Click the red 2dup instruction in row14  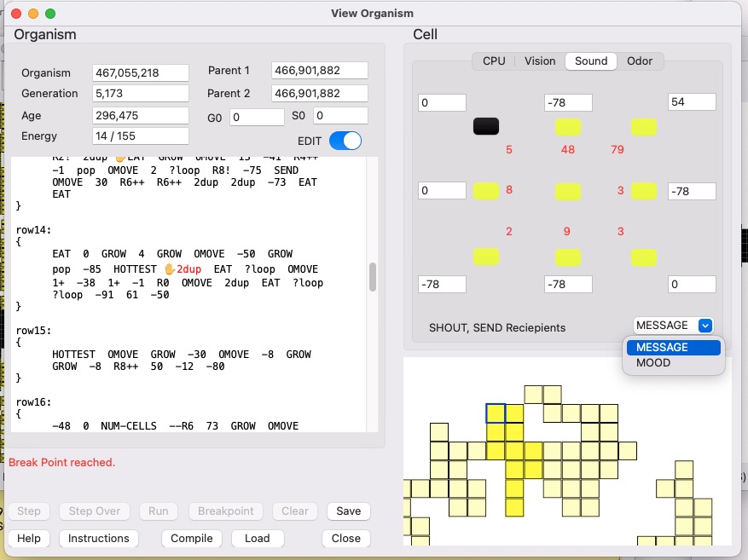pyautogui.click(x=188, y=269)
